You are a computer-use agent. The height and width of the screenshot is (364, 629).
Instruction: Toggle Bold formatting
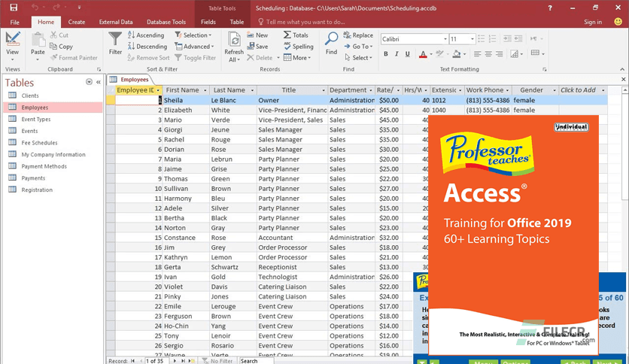point(385,53)
